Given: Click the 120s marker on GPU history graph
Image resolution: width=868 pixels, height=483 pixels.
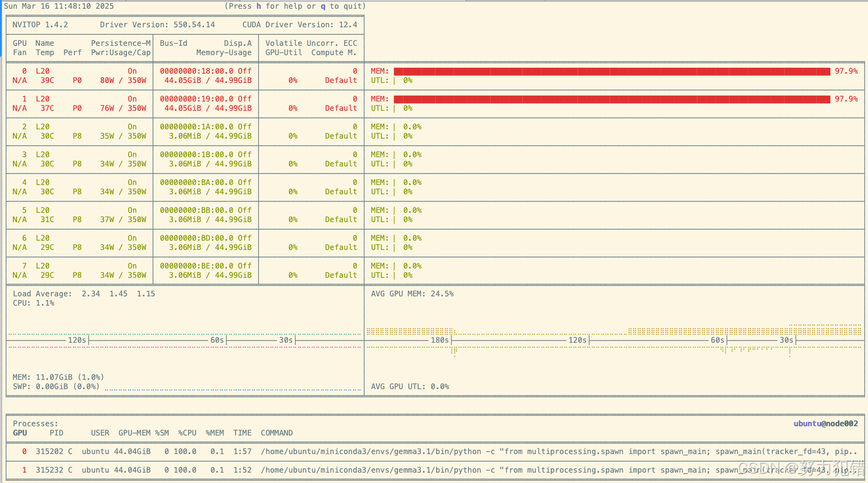Looking at the screenshot, I should 577,340.
